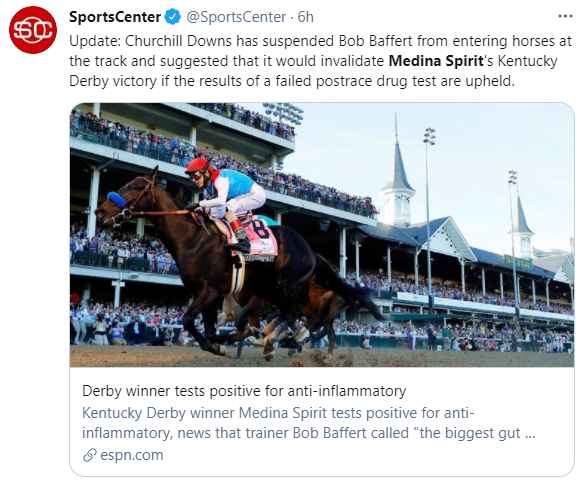Image resolution: width=582 pixels, height=486 pixels.
Task: Open the SportsCenter profile avatar logo
Action: click(33, 30)
